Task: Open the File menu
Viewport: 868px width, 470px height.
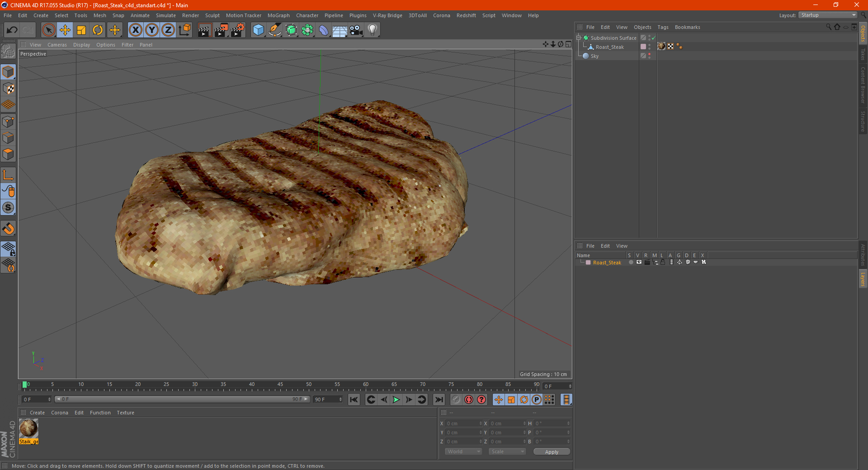Action: pyautogui.click(x=8, y=15)
